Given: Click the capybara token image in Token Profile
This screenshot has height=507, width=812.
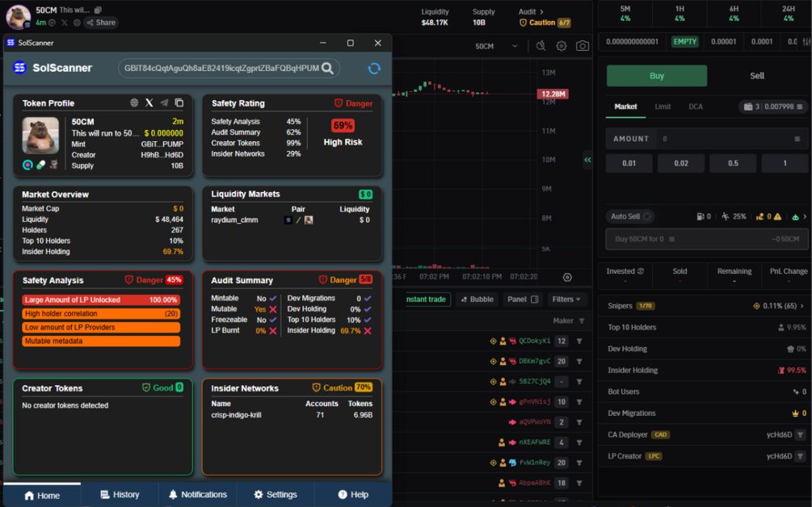Looking at the screenshot, I should pyautogui.click(x=40, y=136).
